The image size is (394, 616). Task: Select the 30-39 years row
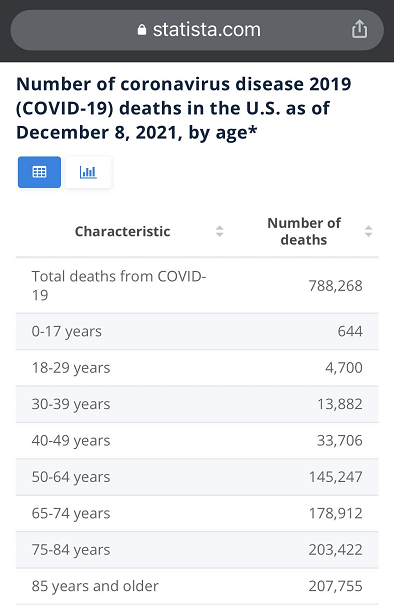click(197, 404)
